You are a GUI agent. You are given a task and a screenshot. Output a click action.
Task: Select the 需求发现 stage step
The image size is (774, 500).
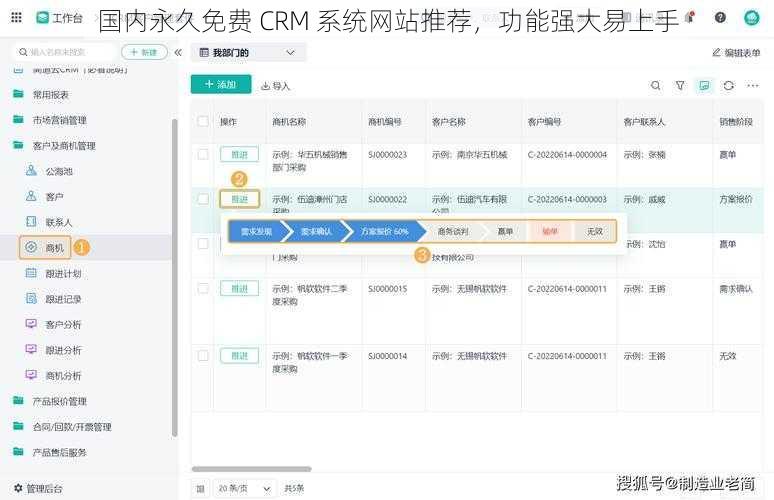click(x=256, y=231)
